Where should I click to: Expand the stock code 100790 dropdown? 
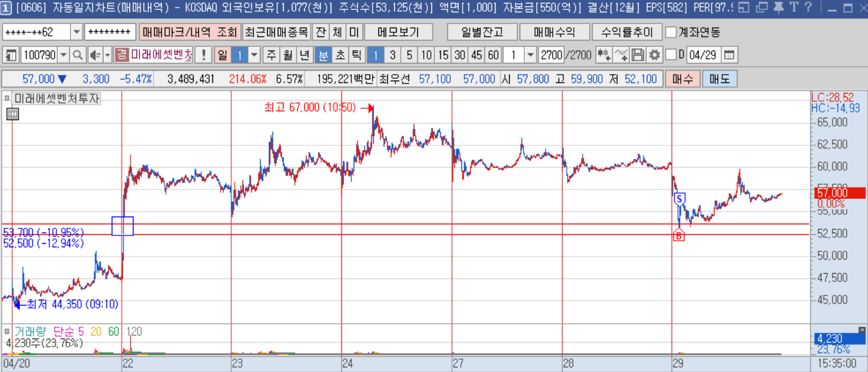tap(64, 55)
